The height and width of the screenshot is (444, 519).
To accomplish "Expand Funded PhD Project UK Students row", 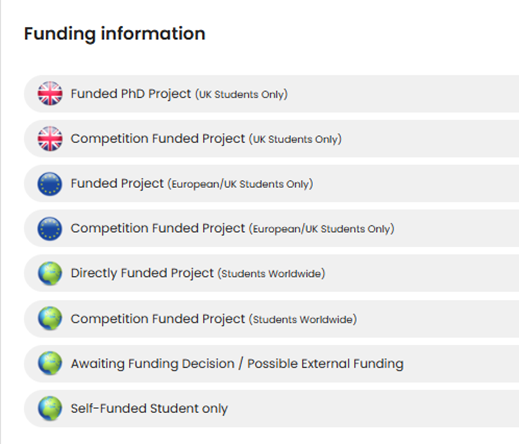I will point(271,94).
